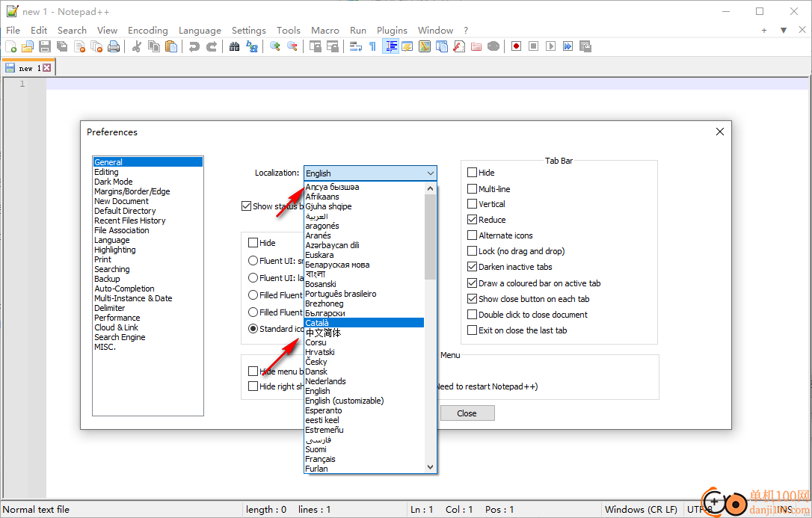Screen dimensions: 812x518
Task: Toggle the Word wrap toolbar icon
Action: pos(355,46)
